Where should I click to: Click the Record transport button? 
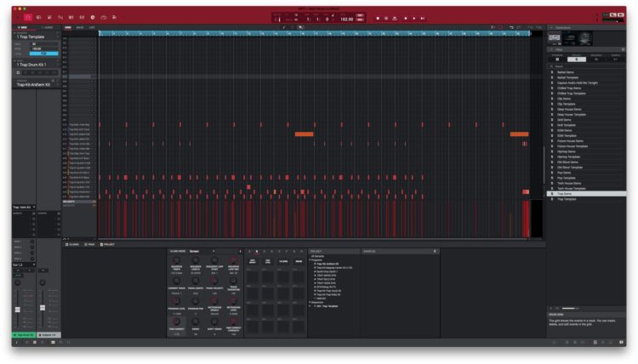378,19
